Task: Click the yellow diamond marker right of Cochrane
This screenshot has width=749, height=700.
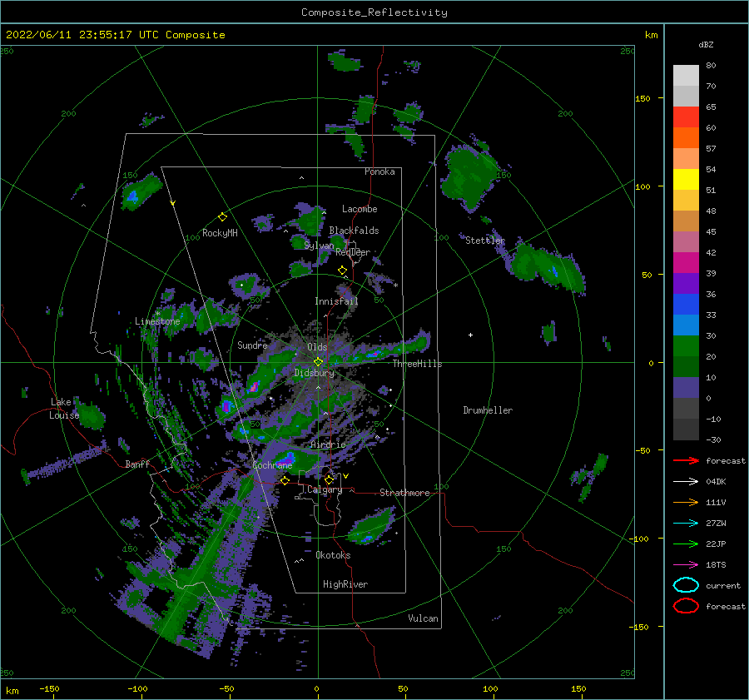Action: click(285, 481)
